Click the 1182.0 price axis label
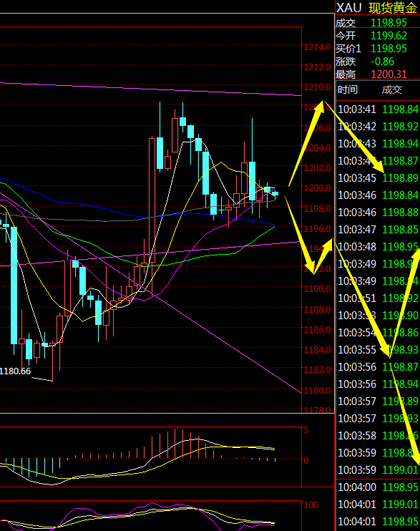420x531 pixels. [x=317, y=369]
